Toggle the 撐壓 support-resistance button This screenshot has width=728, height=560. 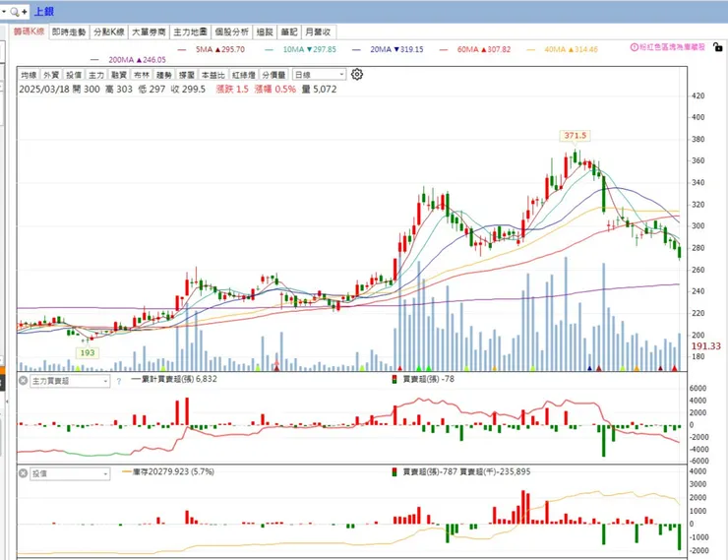(187, 75)
